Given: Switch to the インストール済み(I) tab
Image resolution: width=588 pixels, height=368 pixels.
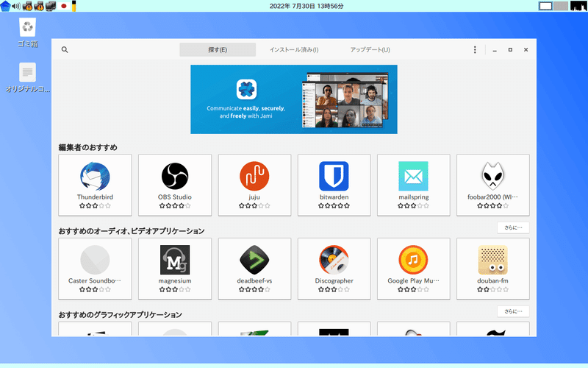Looking at the screenshot, I should [294, 49].
